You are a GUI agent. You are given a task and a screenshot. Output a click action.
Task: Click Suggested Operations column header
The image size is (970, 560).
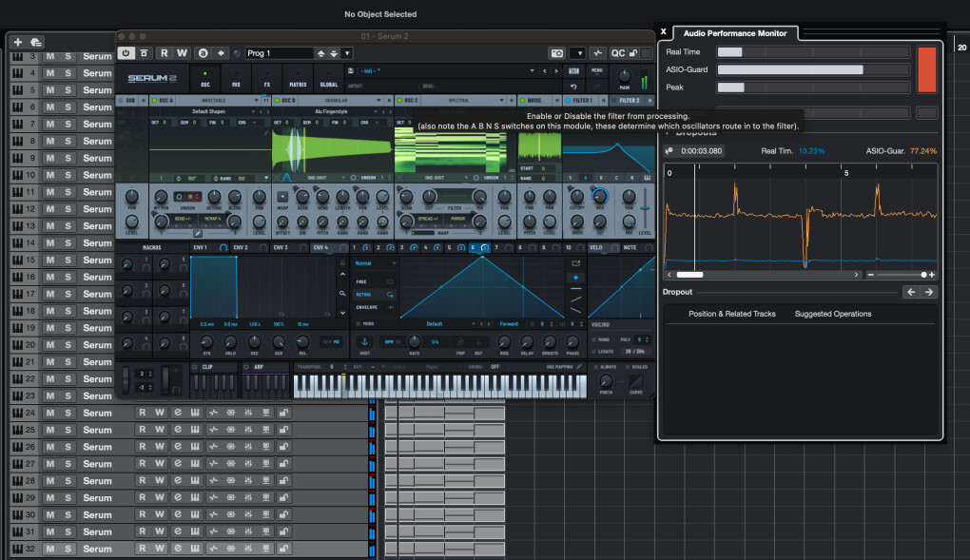(x=832, y=314)
